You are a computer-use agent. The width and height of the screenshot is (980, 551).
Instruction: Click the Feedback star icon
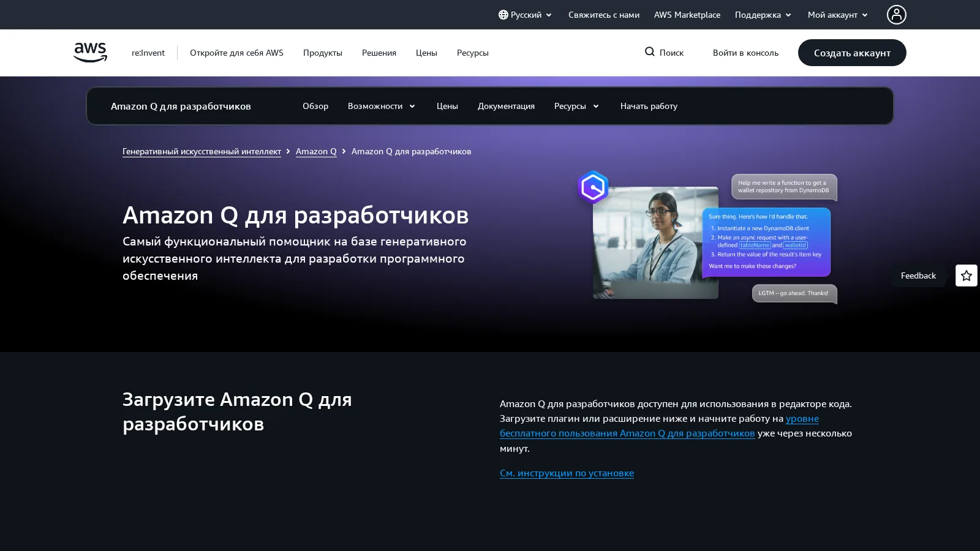(967, 275)
